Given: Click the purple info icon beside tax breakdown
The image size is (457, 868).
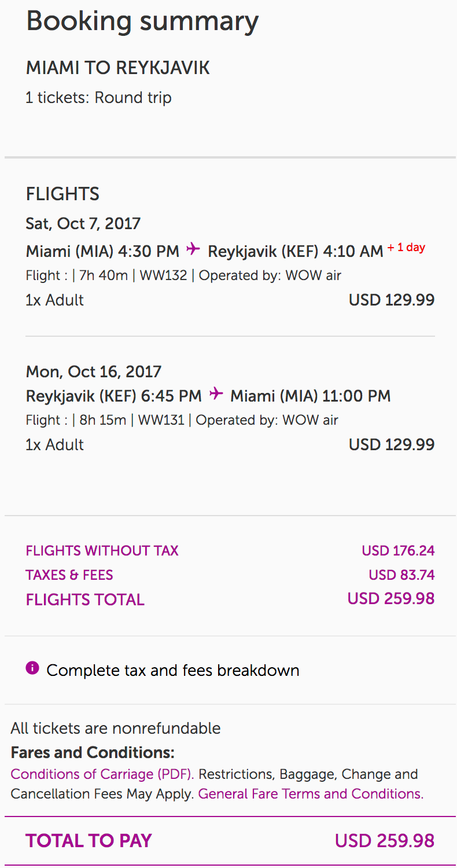Looking at the screenshot, I should tap(32, 668).
